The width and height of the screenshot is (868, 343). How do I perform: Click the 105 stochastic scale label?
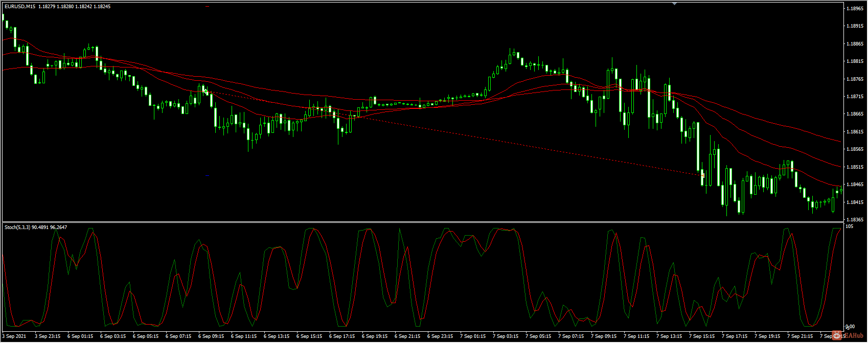click(850, 226)
